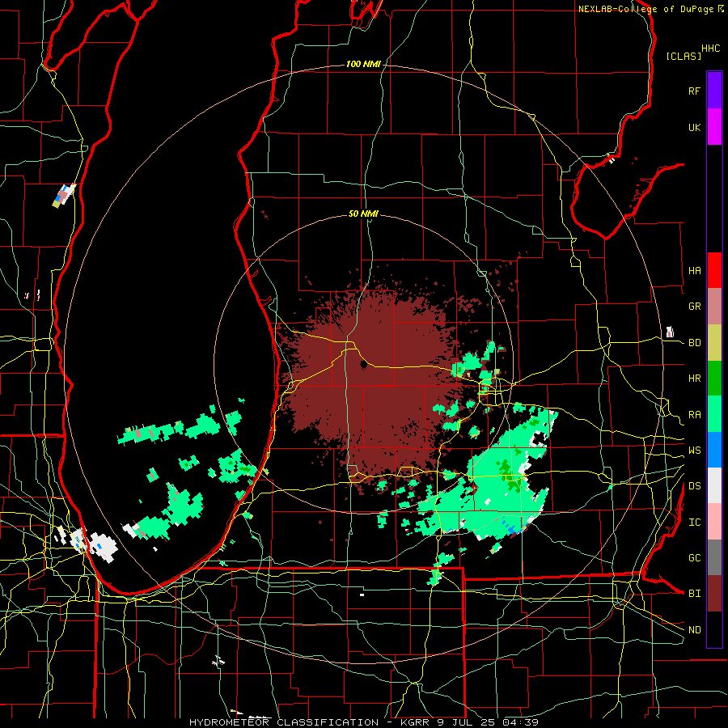Click the HHC product code label
The image size is (728, 728).
pos(710,48)
